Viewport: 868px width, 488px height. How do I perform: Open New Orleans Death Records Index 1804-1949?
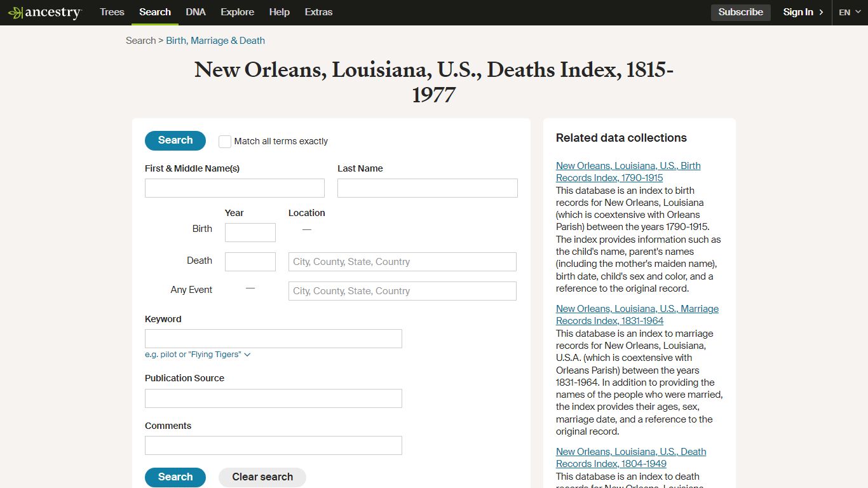631,457
